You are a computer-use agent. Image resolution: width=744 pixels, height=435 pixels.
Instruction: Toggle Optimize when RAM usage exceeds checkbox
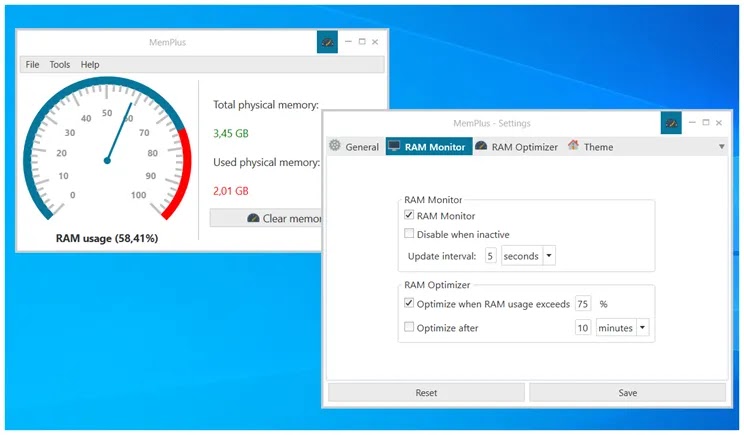pyautogui.click(x=409, y=303)
